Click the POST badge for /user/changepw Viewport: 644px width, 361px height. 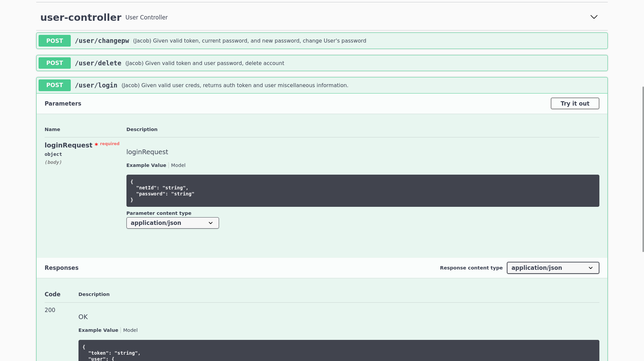pyautogui.click(x=55, y=41)
